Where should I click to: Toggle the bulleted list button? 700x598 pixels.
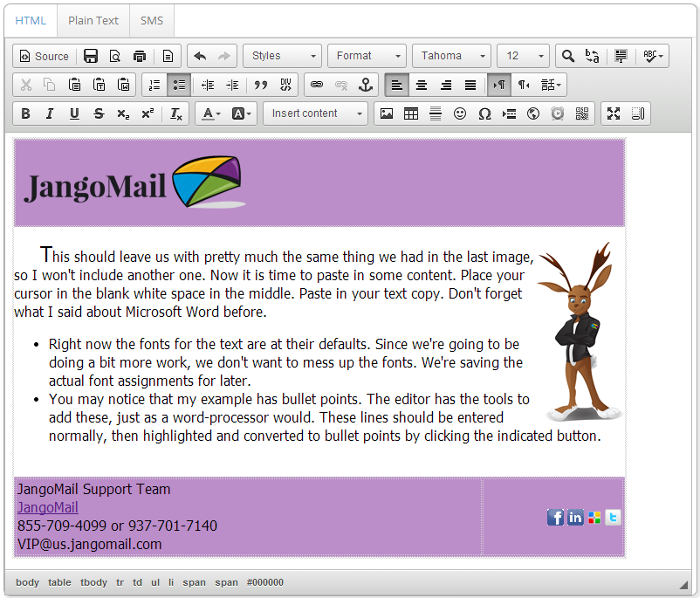click(x=179, y=85)
